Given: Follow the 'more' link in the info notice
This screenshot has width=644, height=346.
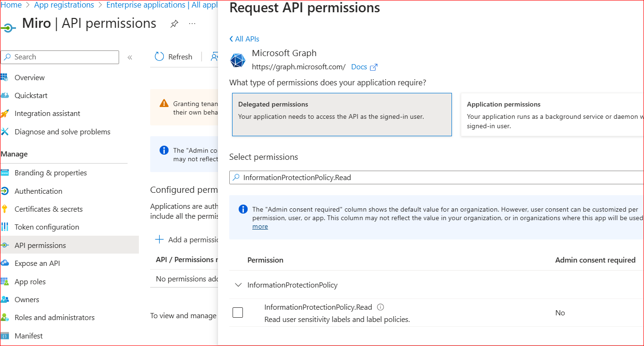Looking at the screenshot, I should pos(260,226).
